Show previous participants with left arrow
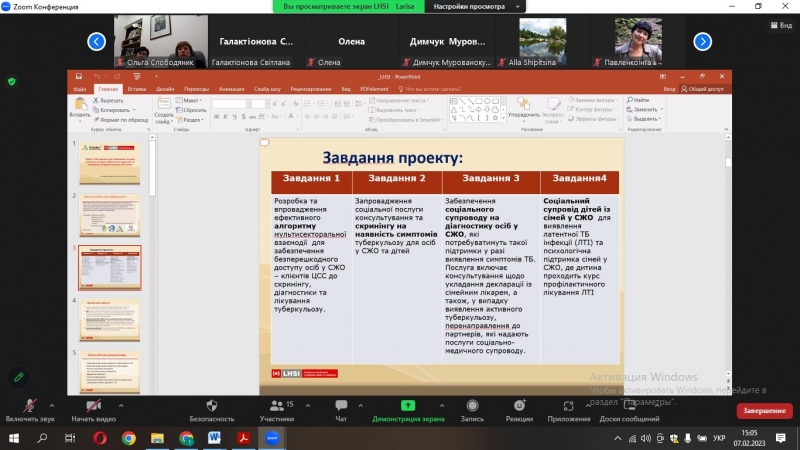 tap(96, 41)
